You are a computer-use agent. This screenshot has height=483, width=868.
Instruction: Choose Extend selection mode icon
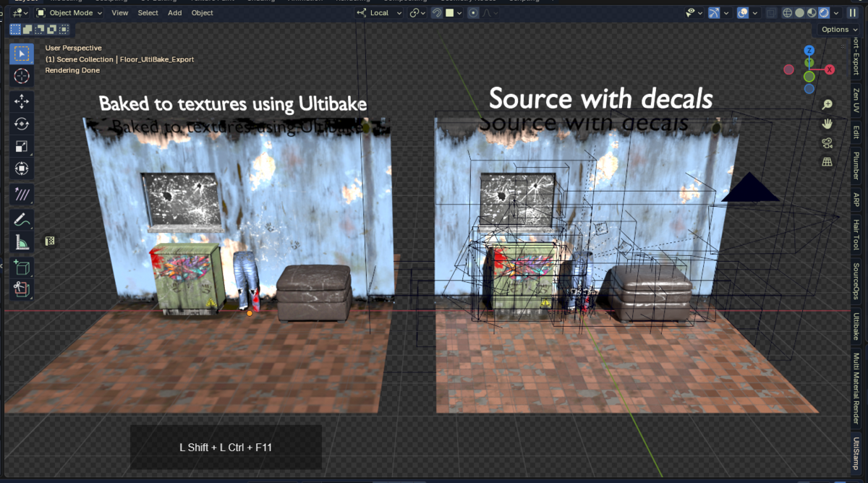coord(28,30)
